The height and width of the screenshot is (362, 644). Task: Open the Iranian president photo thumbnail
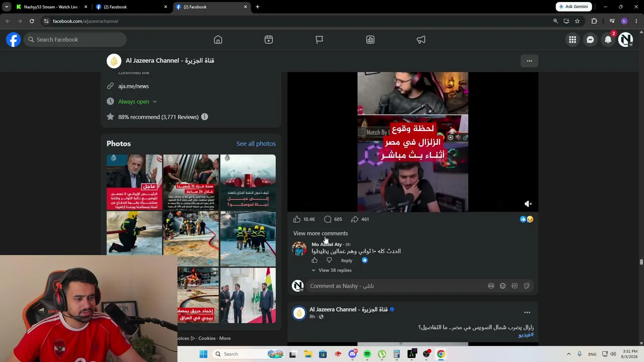click(x=134, y=182)
